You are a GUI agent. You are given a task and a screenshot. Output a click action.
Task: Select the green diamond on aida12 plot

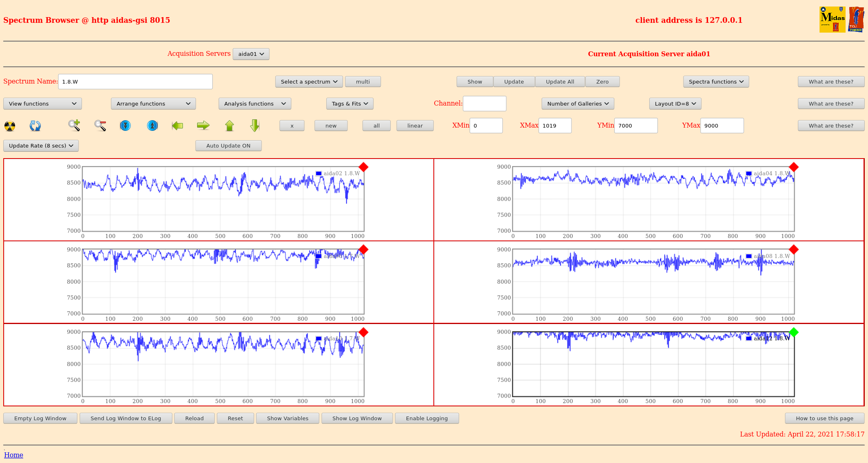coord(793,332)
